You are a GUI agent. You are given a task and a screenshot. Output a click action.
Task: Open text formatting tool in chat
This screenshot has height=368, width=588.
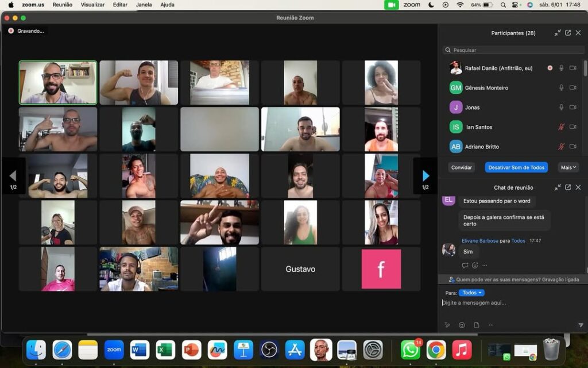click(x=447, y=325)
